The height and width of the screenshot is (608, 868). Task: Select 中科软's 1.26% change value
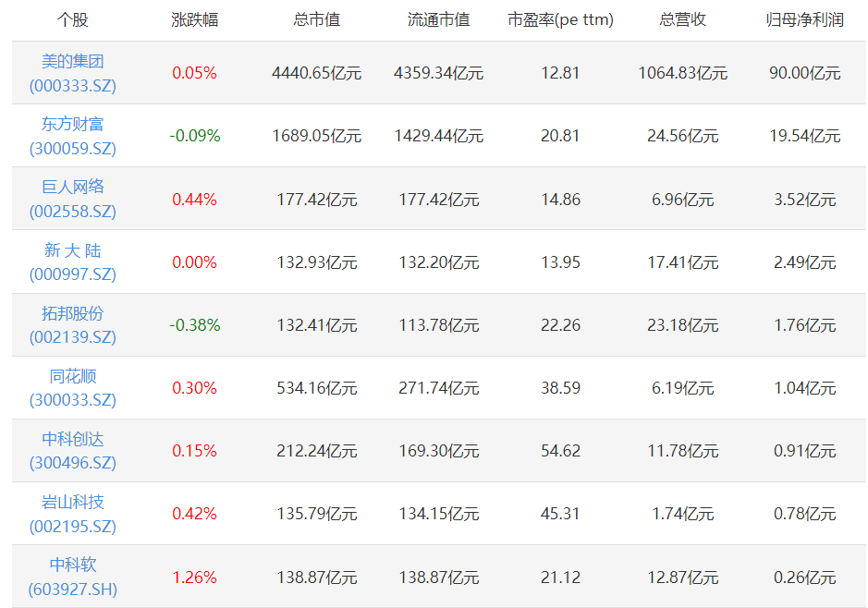(x=194, y=578)
